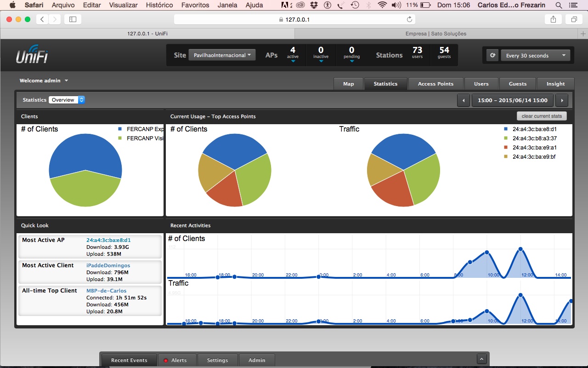Open the iPaddeDomingos client link
This screenshot has width=588, height=368.
(108, 265)
